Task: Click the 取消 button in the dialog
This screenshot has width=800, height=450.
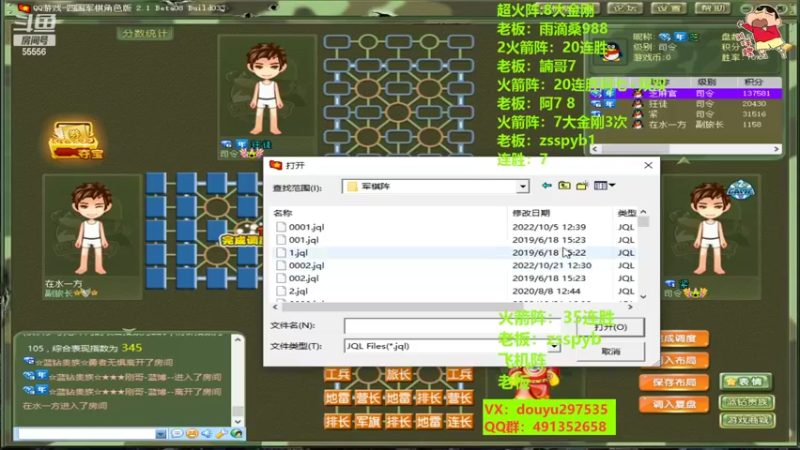Action: pyautogui.click(x=610, y=351)
